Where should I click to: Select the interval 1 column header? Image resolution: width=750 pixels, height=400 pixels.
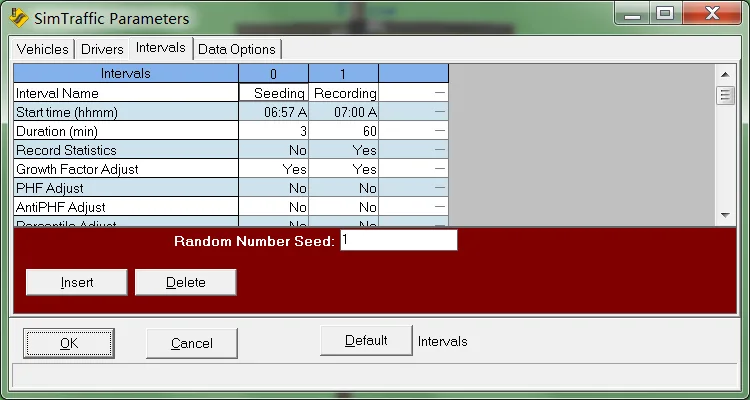tap(343, 73)
